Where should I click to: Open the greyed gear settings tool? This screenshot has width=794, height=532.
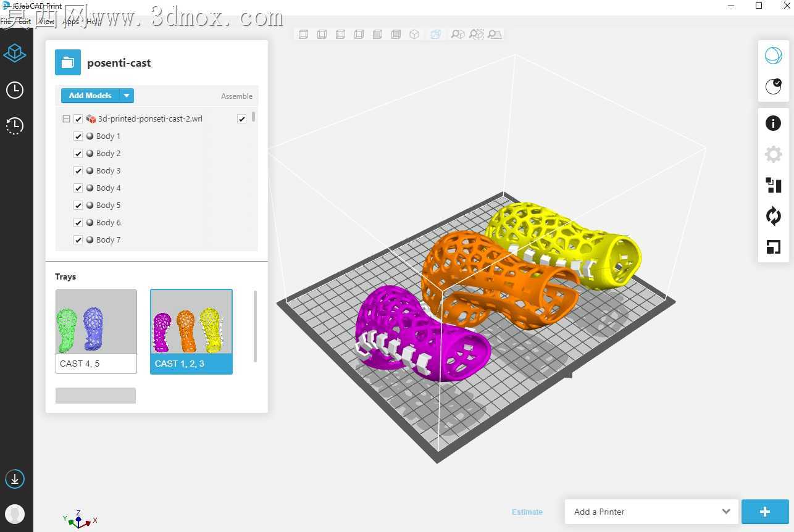[x=773, y=154]
